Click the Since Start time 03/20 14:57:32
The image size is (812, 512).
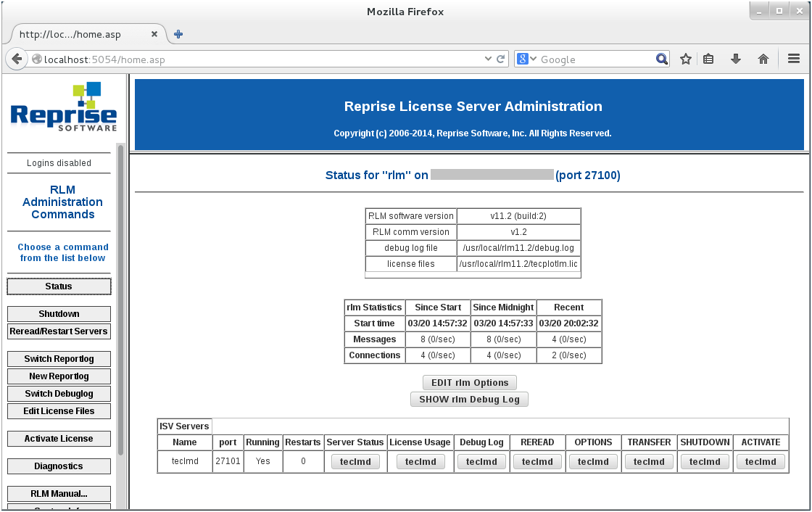(x=438, y=323)
